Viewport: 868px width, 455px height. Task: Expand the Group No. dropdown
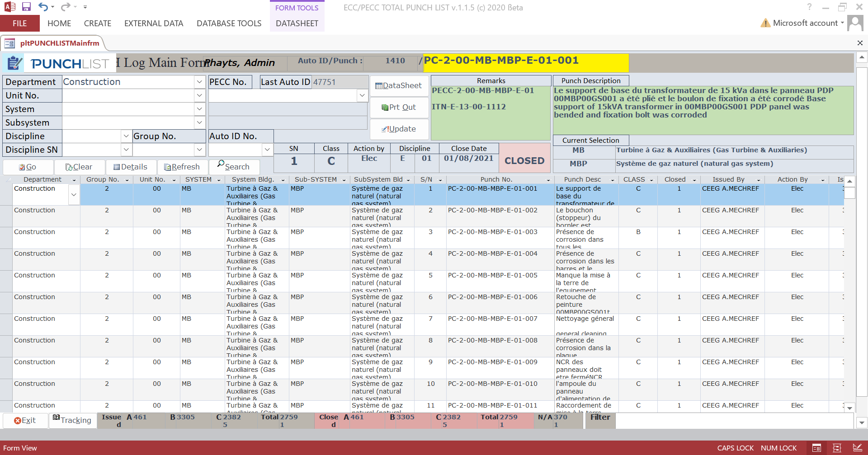click(200, 150)
